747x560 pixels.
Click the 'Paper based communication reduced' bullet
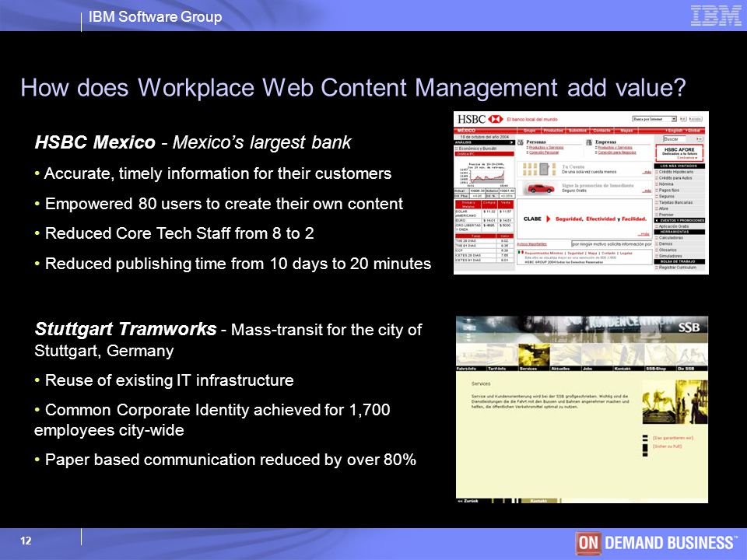click(x=226, y=460)
